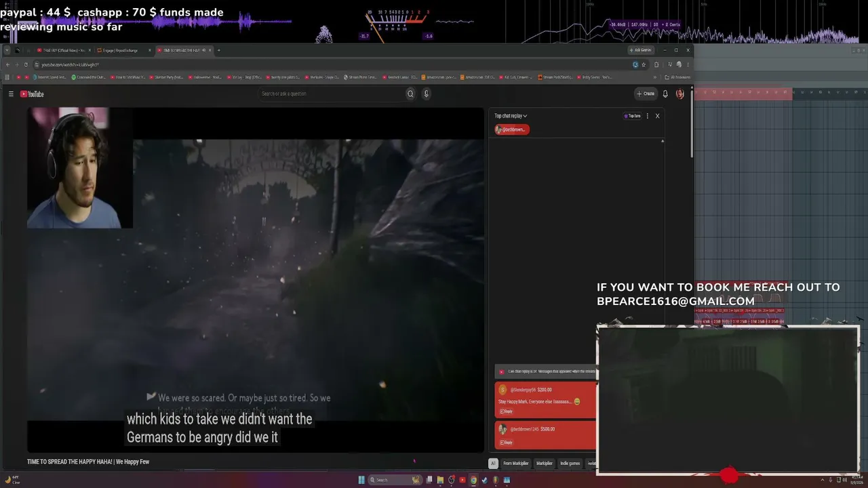Click the Top fans badge in chat
Image resolution: width=868 pixels, height=488 pixels.
point(632,116)
